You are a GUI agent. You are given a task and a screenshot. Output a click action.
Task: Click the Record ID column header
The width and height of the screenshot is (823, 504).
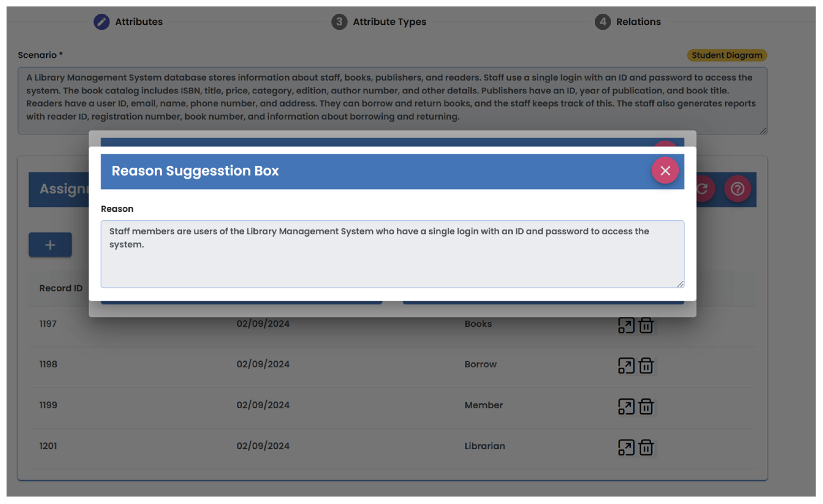61,288
